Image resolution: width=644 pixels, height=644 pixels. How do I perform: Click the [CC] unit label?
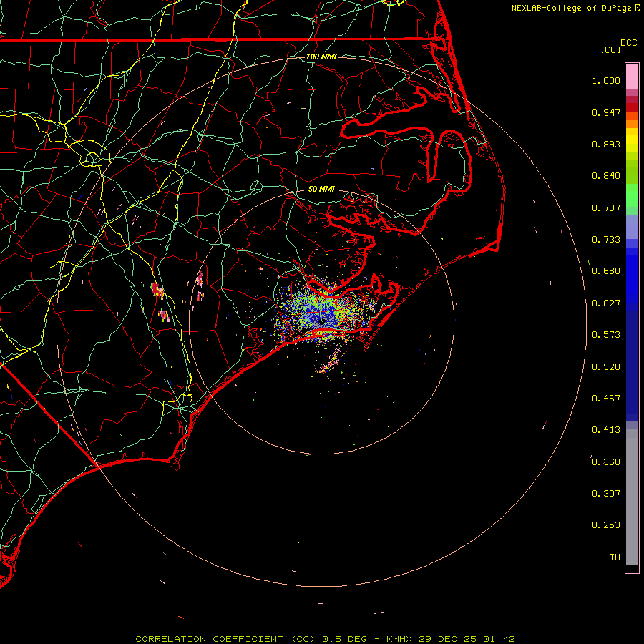(610, 49)
